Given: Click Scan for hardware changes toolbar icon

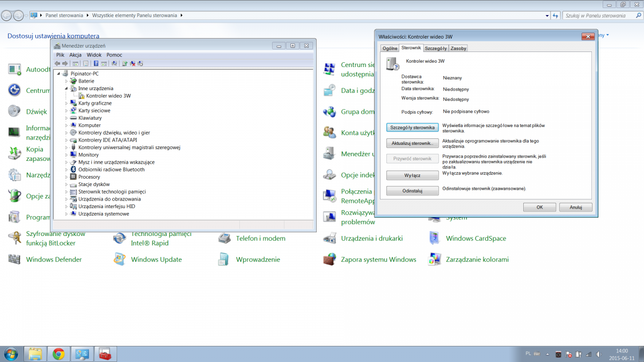Looking at the screenshot, I should pyautogui.click(x=114, y=63).
